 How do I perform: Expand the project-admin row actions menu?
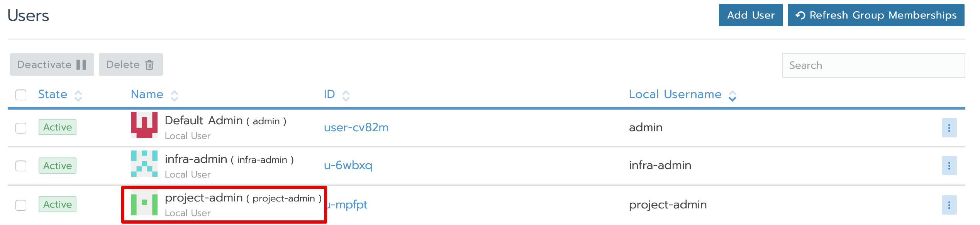(949, 205)
